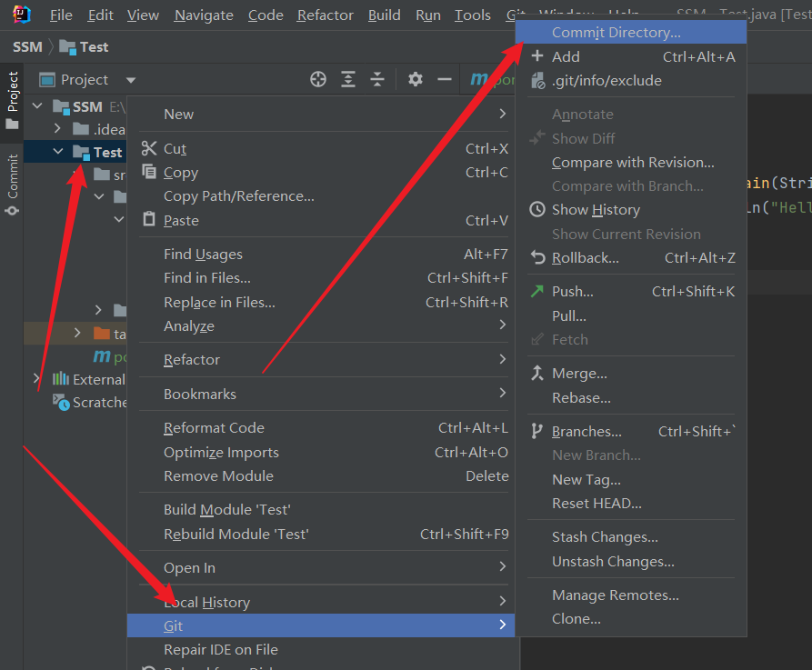Click the Show History clock icon

tap(537, 209)
